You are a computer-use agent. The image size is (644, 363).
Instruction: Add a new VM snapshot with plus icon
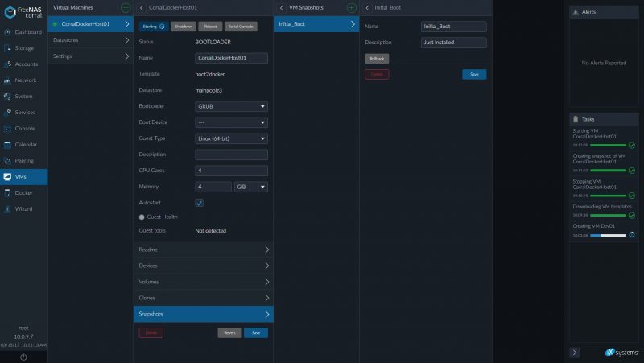coord(351,7)
